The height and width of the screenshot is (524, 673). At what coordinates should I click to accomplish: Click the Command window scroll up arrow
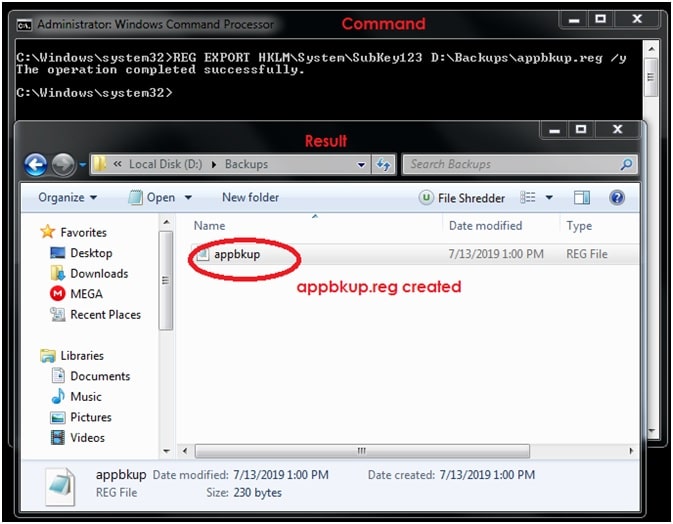pyautogui.click(x=651, y=49)
